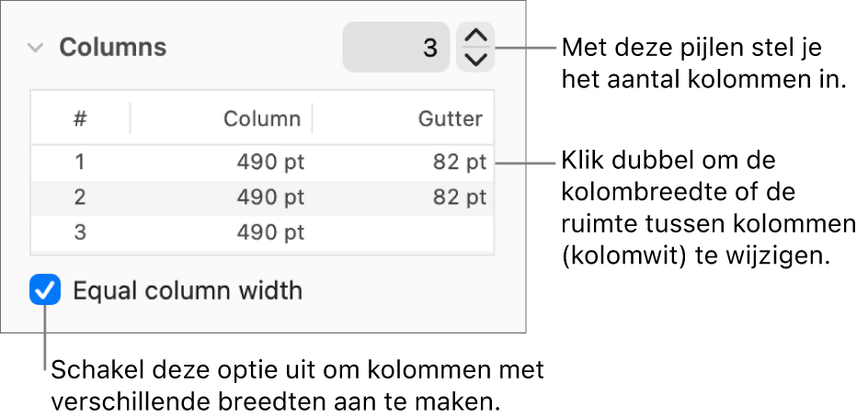Click the Gutter header in table
Screen dimensions: 868x418
[450, 119]
